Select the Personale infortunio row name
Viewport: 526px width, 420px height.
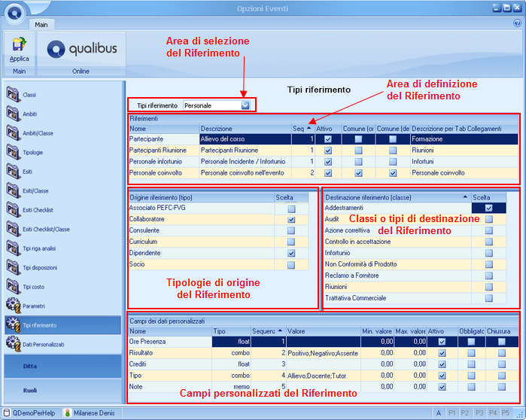click(156, 162)
